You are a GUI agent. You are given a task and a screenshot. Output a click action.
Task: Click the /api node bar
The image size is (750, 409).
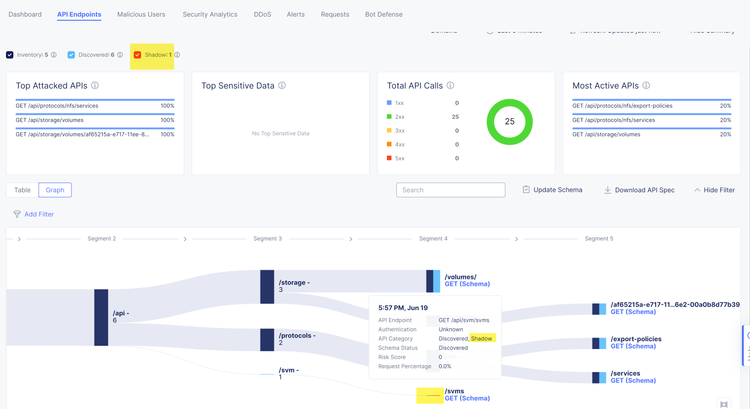pos(101,317)
